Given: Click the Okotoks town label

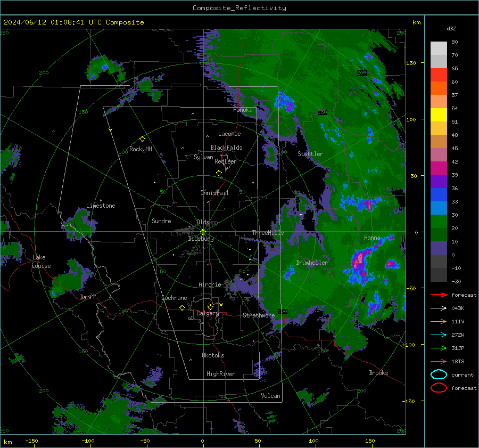Looking at the screenshot, I should coord(213,355).
